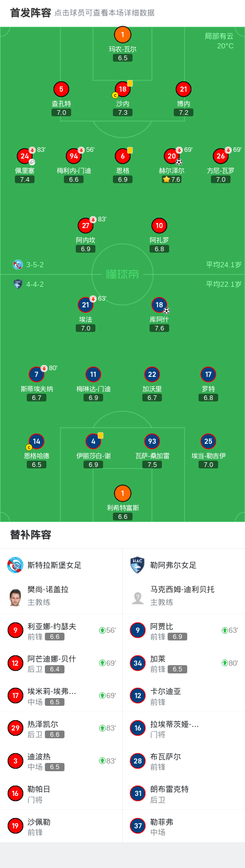Open 勒阿弗尔女足 team page link
Screen dimensions: 245x868
[x=173, y=565]
